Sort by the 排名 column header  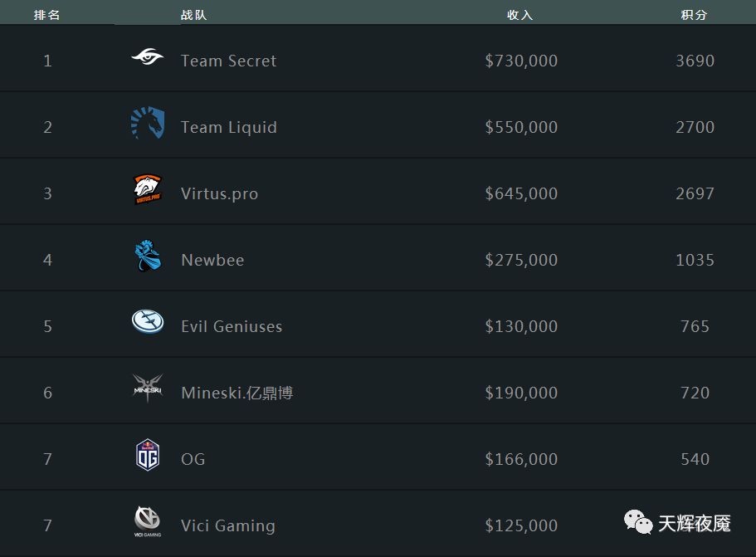point(46,15)
